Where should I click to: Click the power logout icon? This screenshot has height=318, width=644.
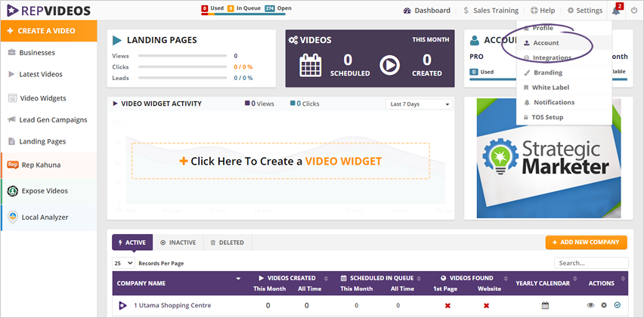click(633, 11)
